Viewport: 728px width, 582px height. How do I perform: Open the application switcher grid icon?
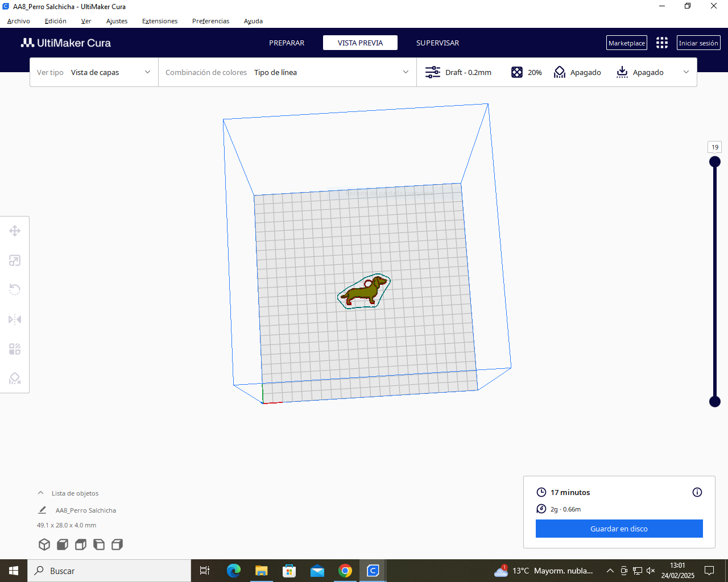point(662,43)
